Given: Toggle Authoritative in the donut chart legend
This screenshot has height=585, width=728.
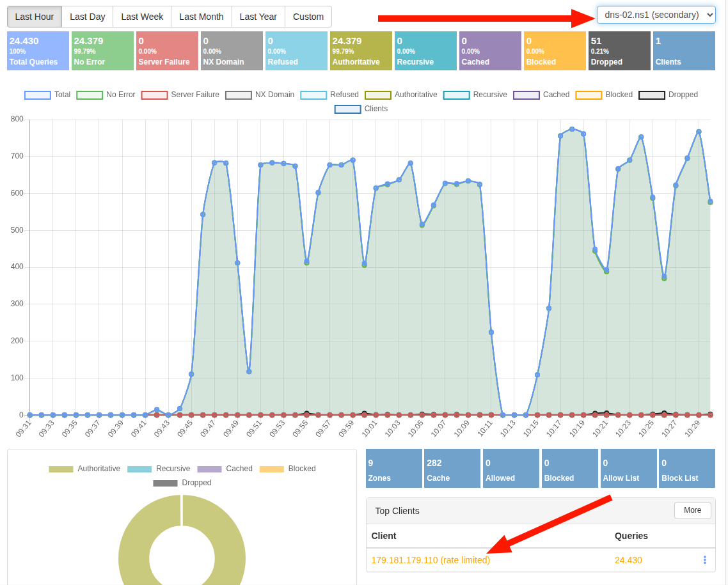Looking at the screenshot, I should point(84,469).
